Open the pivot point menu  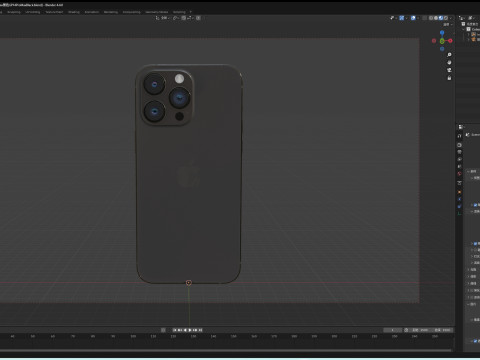pyautogui.click(x=176, y=18)
